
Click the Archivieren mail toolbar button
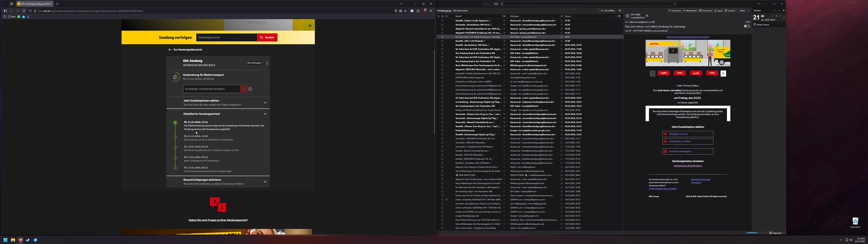(706, 11)
